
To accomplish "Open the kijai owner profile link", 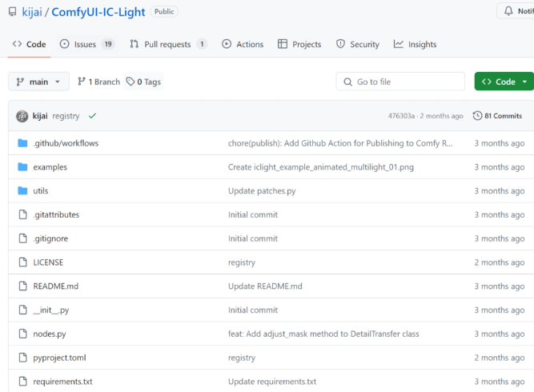I will tap(32, 12).
